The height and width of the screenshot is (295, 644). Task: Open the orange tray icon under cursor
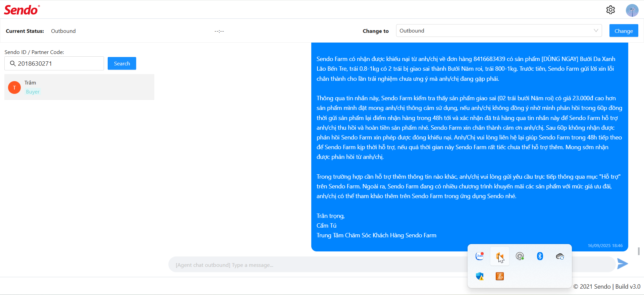[500, 256]
